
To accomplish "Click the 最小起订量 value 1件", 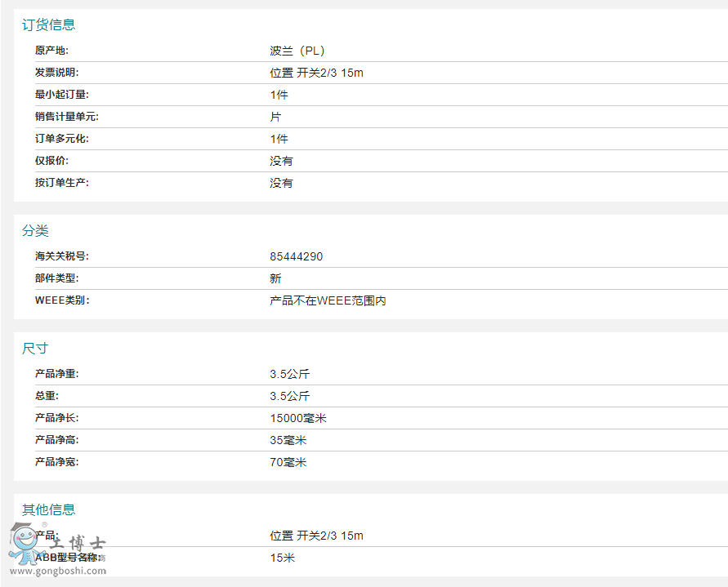I will [279, 94].
